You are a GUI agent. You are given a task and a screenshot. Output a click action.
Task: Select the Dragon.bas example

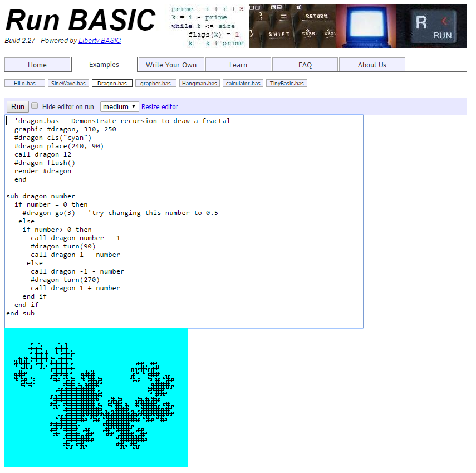111,82
